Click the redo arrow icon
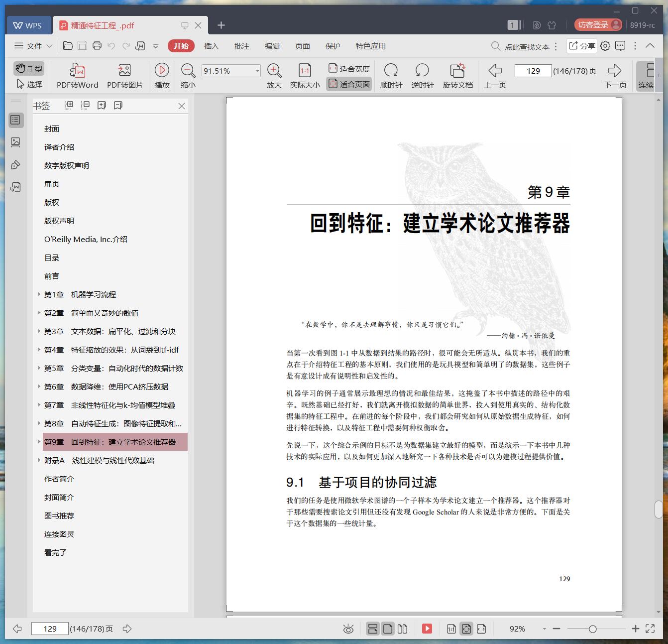668x644 pixels. pos(126,46)
